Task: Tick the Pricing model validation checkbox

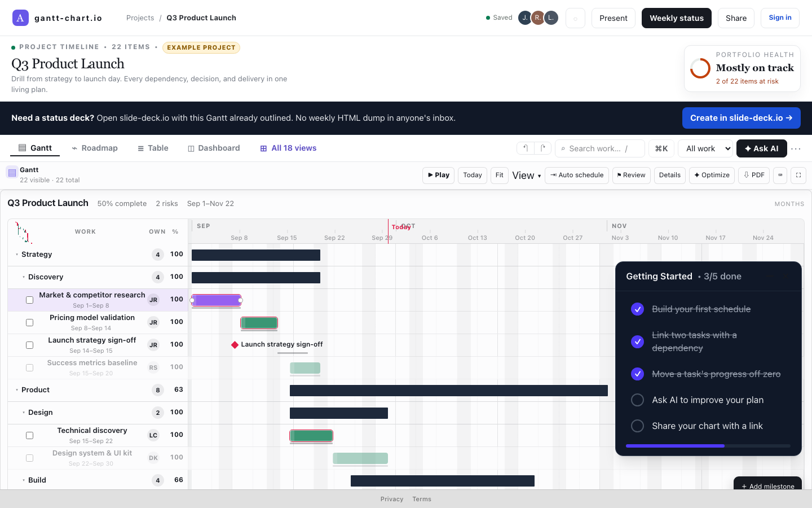Action: point(29,322)
